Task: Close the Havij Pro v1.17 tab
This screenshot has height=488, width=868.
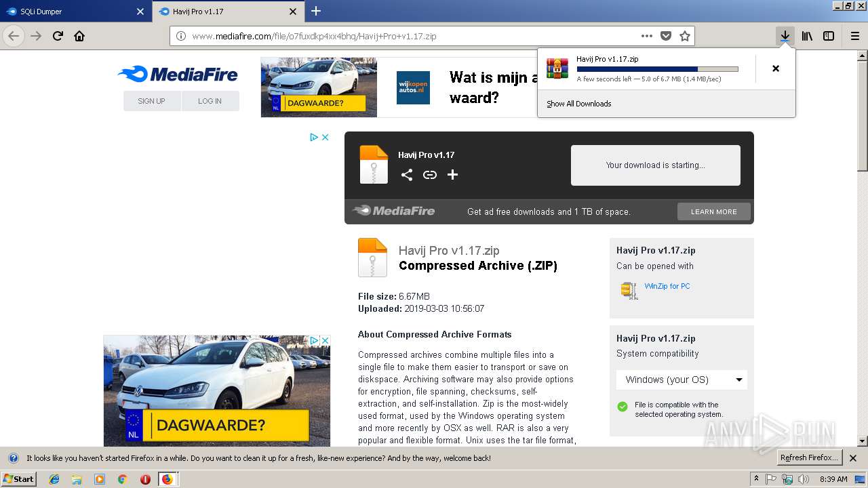Action: point(293,12)
